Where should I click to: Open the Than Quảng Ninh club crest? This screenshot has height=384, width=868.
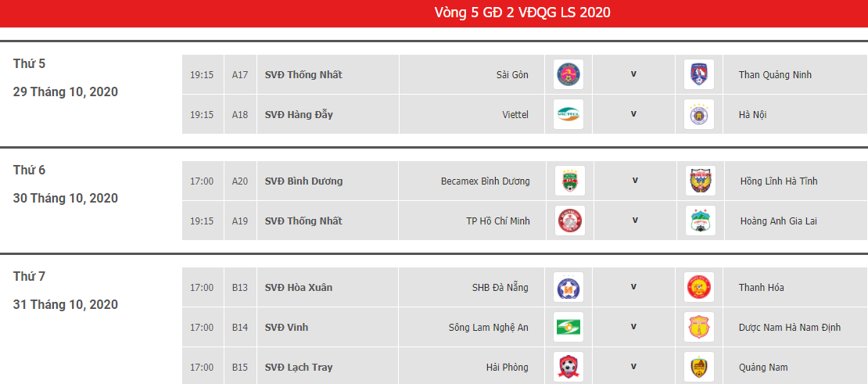pos(699,75)
